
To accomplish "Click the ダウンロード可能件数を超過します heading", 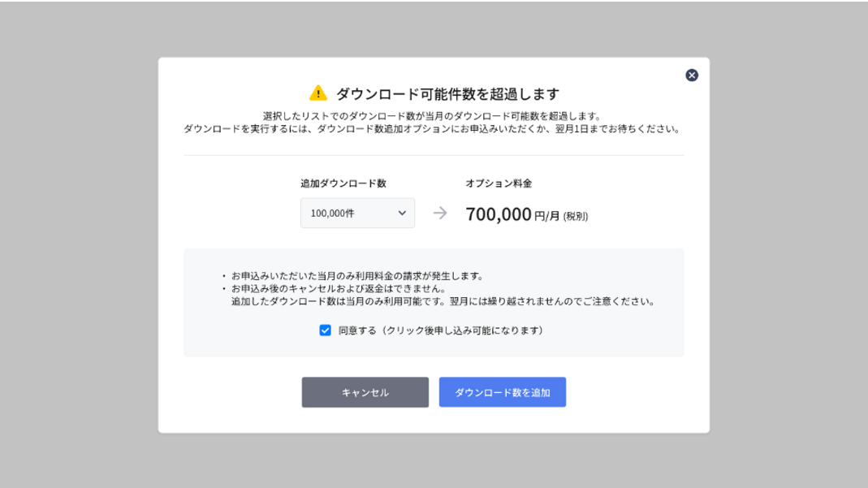I will point(448,93).
